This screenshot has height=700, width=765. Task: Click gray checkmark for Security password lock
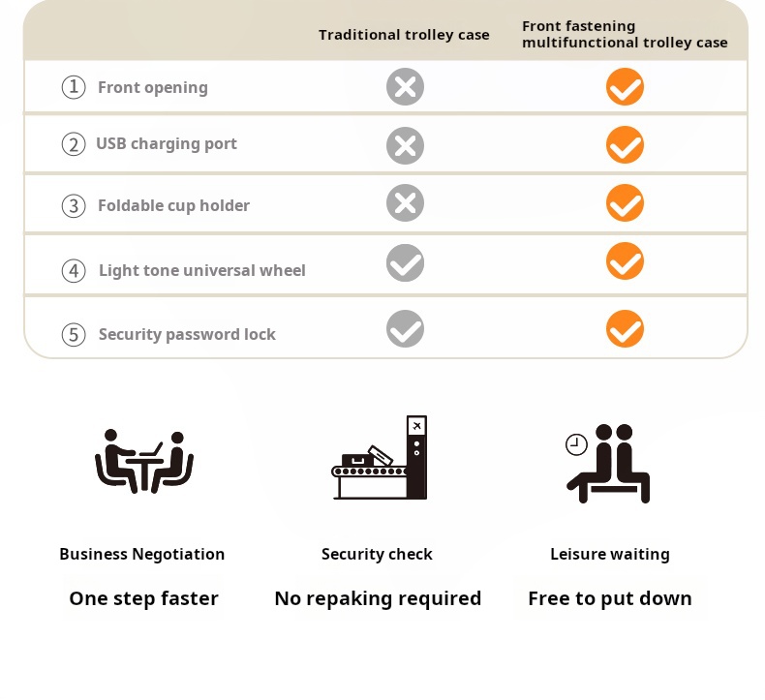(405, 329)
